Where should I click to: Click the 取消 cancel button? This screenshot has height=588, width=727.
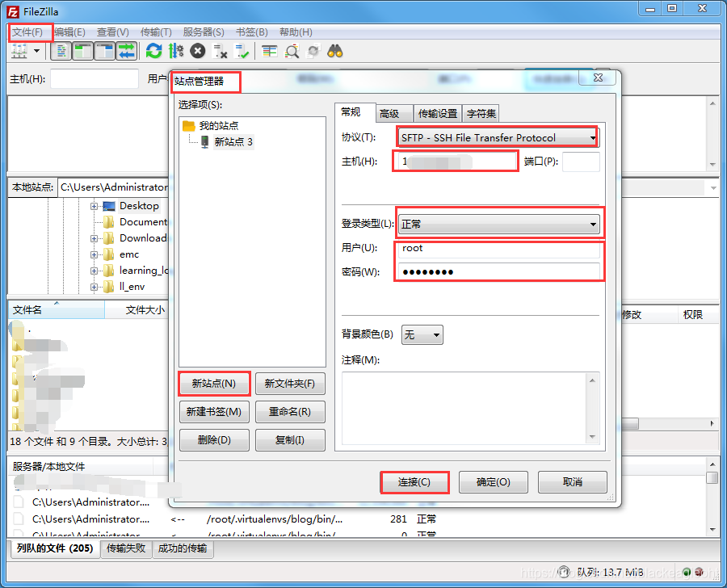[x=572, y=482]
